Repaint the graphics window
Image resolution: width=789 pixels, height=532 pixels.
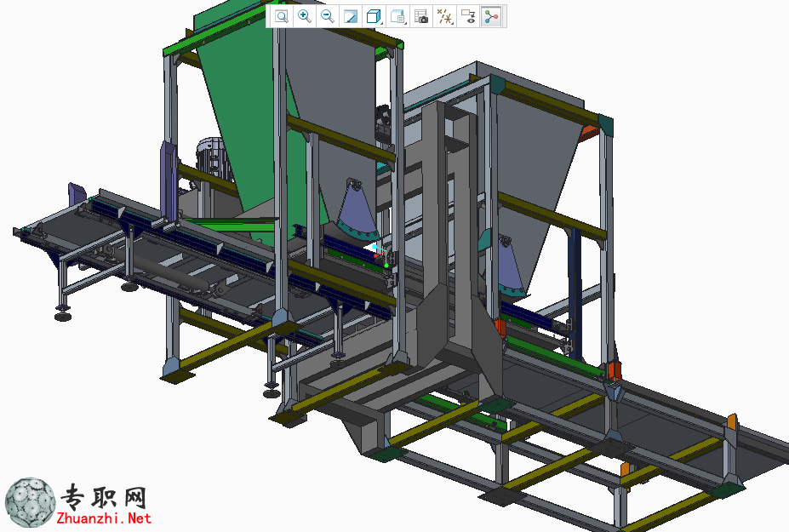[351, 17]
